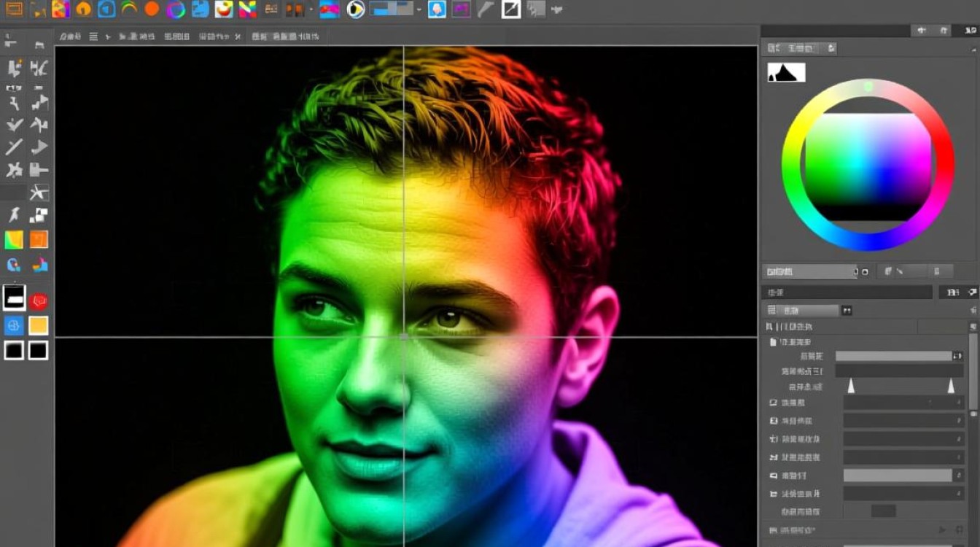Close the document tab using its x button
This screenshot has width=980, height=547.
(x=237, y=36)
